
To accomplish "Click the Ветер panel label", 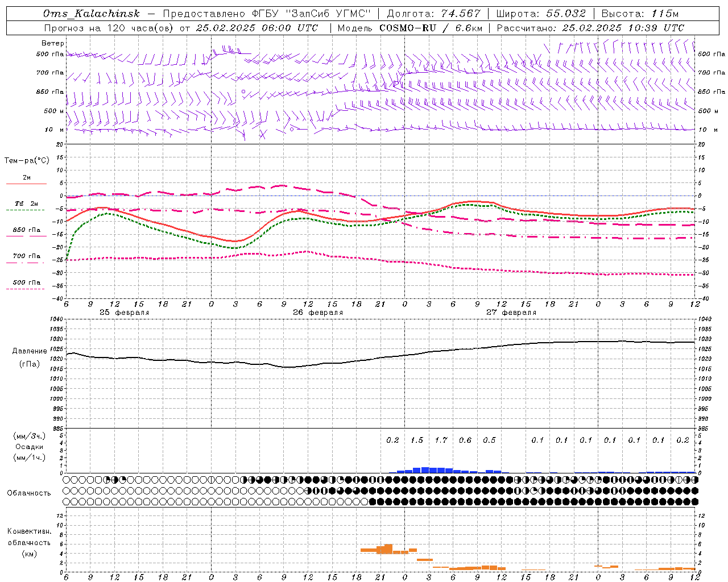I will [x=53, y=43].
